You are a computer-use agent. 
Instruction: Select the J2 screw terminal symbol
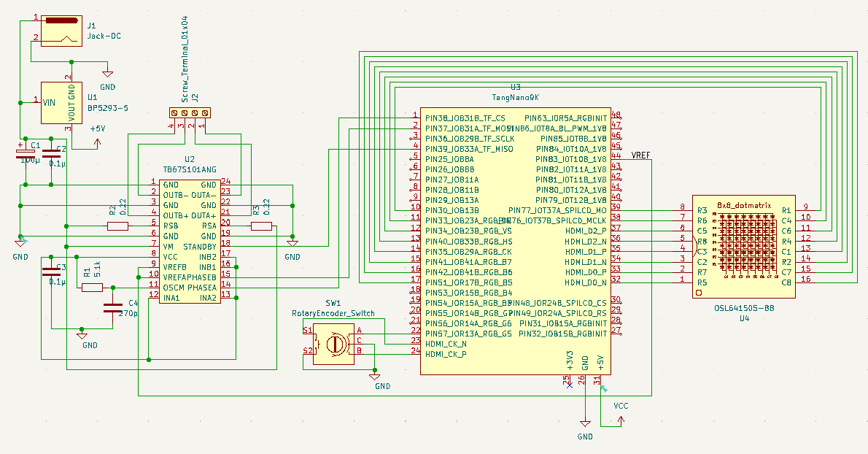tap(190, 112)
